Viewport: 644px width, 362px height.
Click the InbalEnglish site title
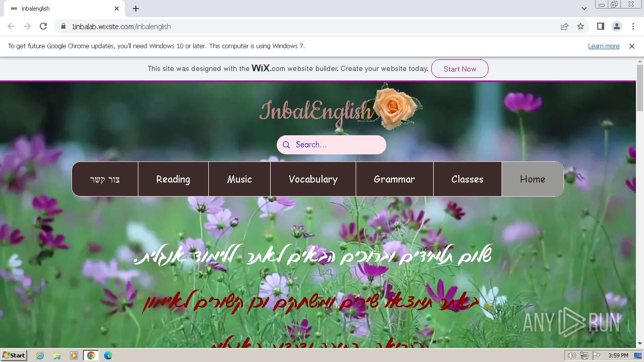click(x=316, y=111)
